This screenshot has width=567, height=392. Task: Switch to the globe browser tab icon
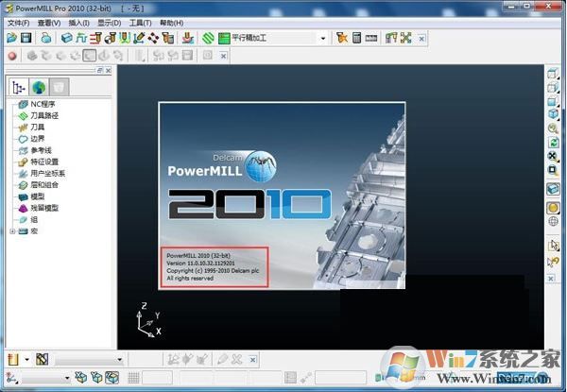[x=40, y=87]
